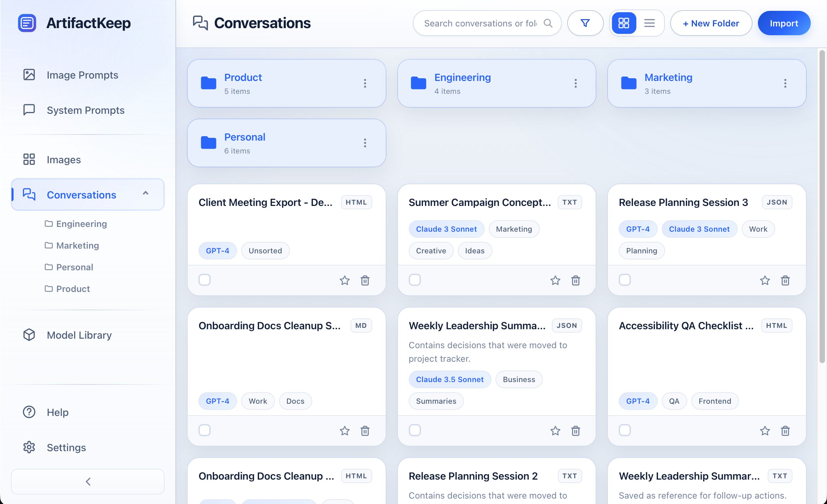Image resolution: width=827 pixels, height=504 pixels.
Task: Click the Import button
Action: (784, 23)
